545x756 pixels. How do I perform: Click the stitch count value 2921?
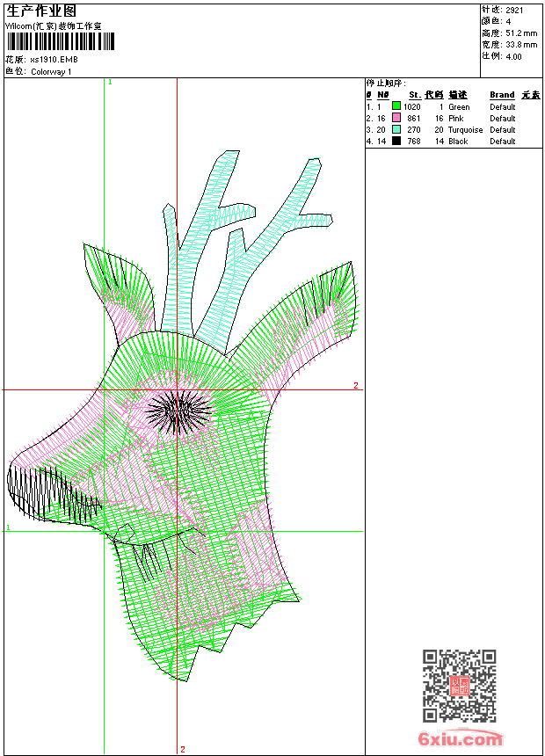(515, 10)
